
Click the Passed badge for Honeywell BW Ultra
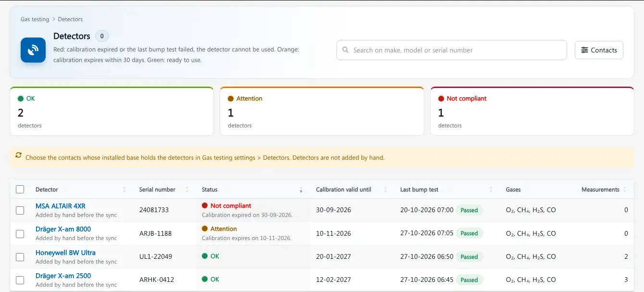pyautogui.click(x=469, y=257)
